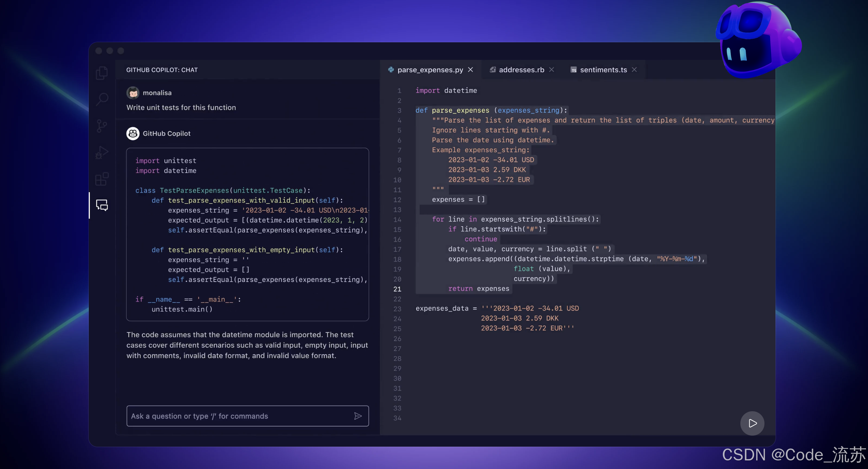Open the sentiments.ts tab
Screen dimensions: 868x469
[x=603, y=70]
